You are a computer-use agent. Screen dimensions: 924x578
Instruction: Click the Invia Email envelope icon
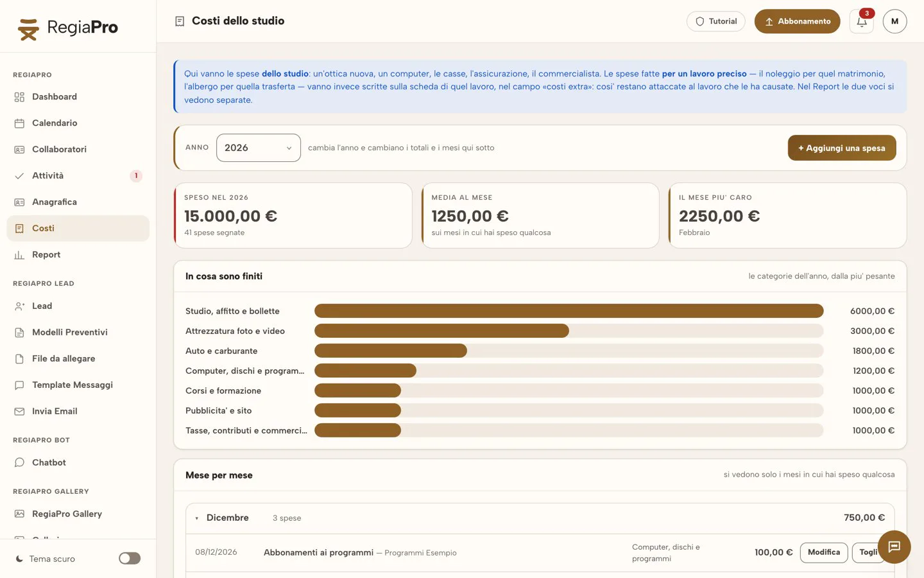point(19,412)
